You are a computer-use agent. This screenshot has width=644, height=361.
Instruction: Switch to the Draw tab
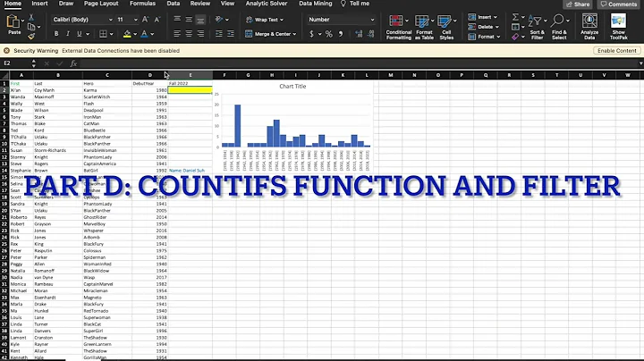(x=65, y=4)
